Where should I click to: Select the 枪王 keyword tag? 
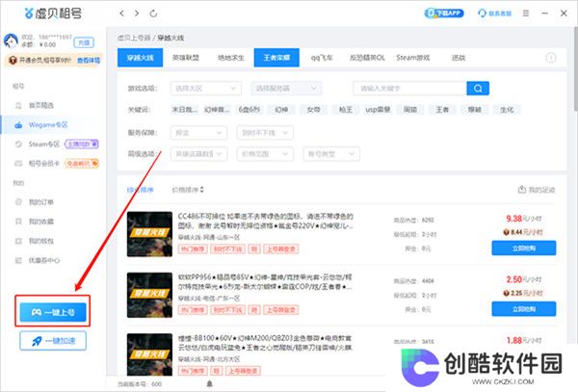[346, 110]
